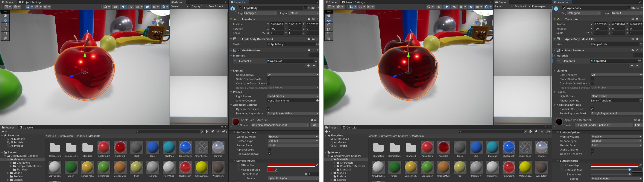Toggle Receive Shadows checkbox in right Inspector
Image resolution: width=644 pixels, height=182 pixels.
pos(592,154)
